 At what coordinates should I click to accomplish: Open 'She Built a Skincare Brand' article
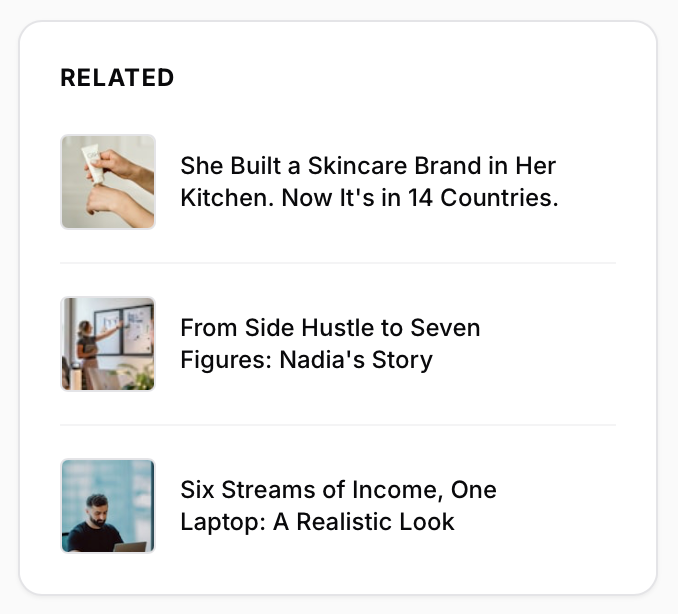[368, 182]
